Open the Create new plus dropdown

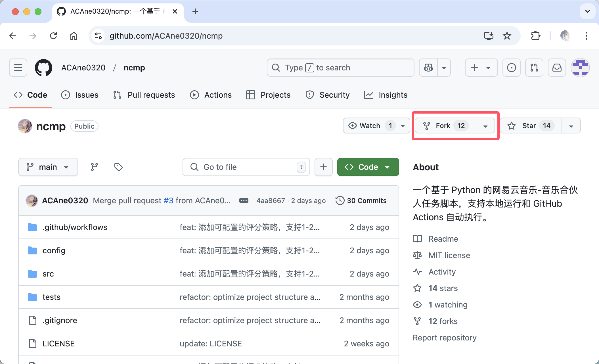[481, 68]
